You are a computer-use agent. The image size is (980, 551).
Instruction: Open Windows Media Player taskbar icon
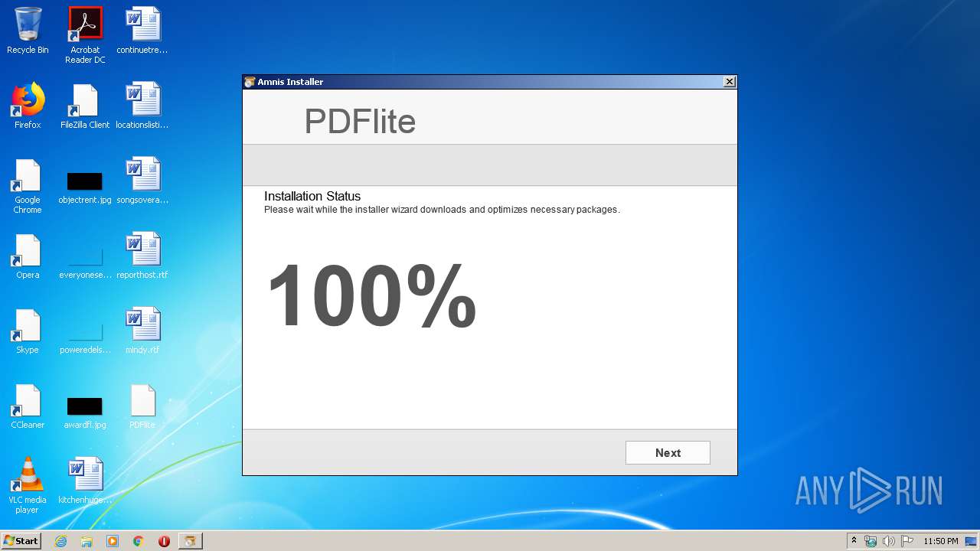click(x=113, y=541)
